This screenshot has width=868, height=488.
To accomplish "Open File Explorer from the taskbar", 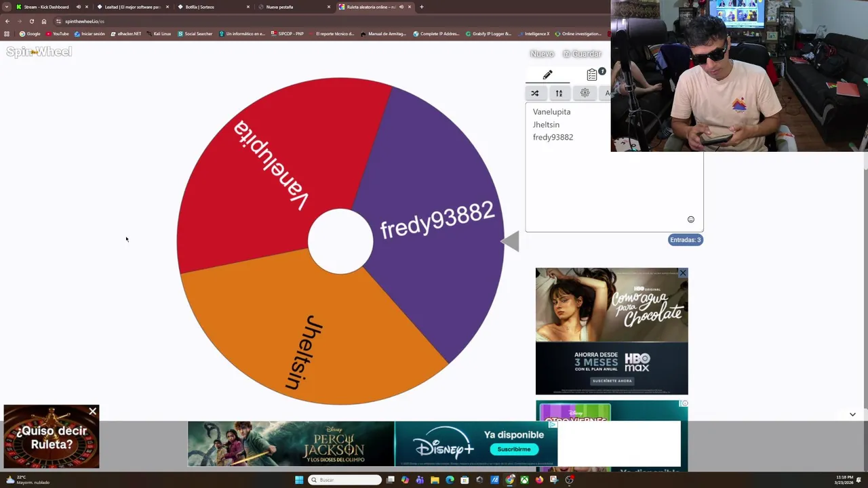I will (435, 480).
